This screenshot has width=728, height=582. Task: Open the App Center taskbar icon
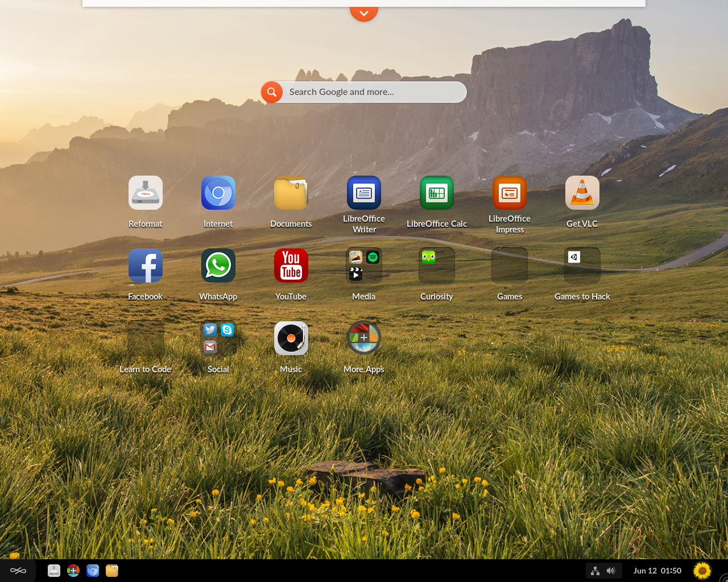[73, 571]
